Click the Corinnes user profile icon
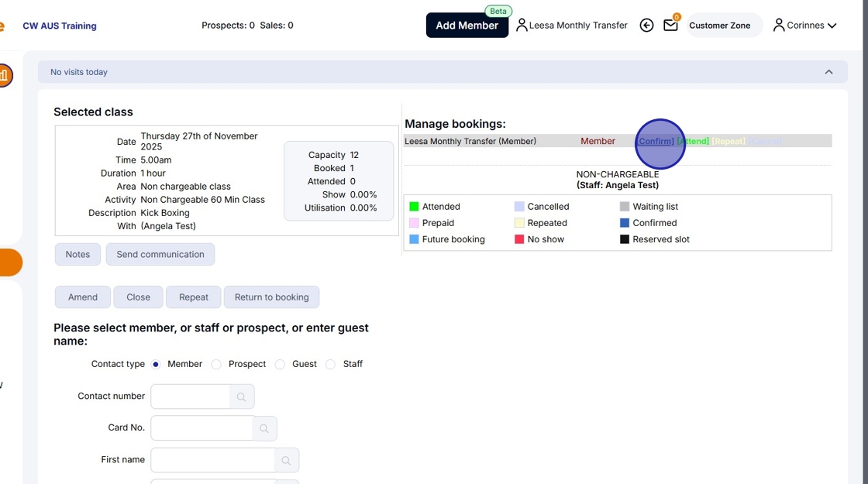Image resolution: width=868 pixels, height=484 pixels. pyautogui.click(x=779, y=26)
